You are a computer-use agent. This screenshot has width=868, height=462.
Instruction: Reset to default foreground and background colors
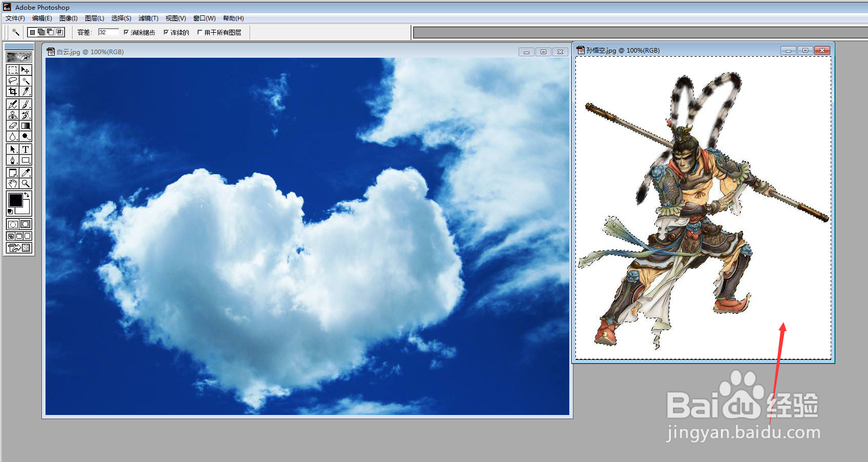click(x=10, y=211)
